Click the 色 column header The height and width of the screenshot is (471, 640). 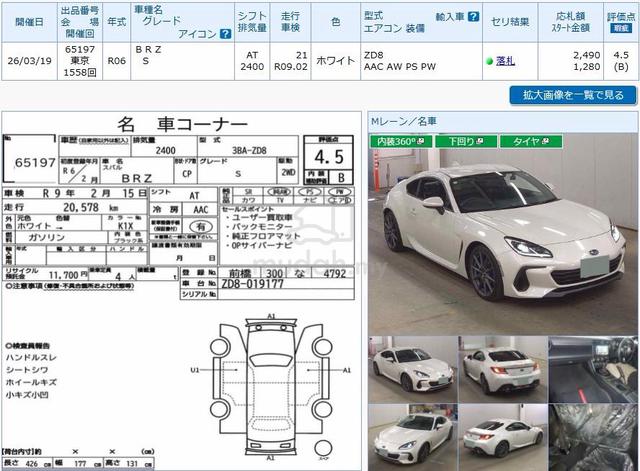click(336, 22)
